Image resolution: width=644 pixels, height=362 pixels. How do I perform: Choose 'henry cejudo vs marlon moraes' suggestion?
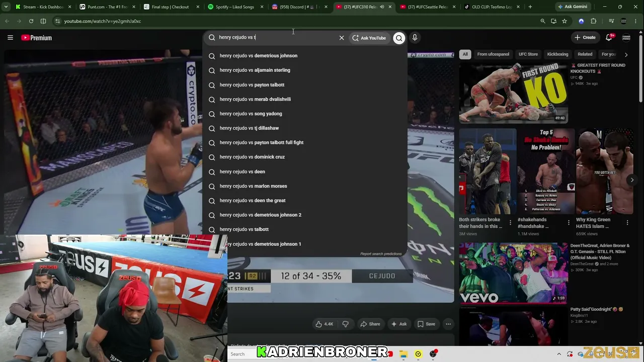tap(305, 186)
